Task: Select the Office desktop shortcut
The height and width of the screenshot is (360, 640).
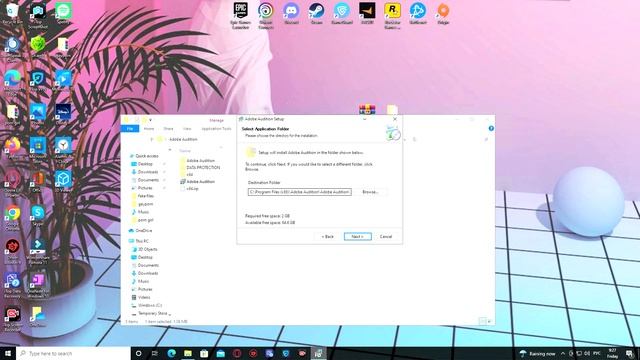Action: 38,182
